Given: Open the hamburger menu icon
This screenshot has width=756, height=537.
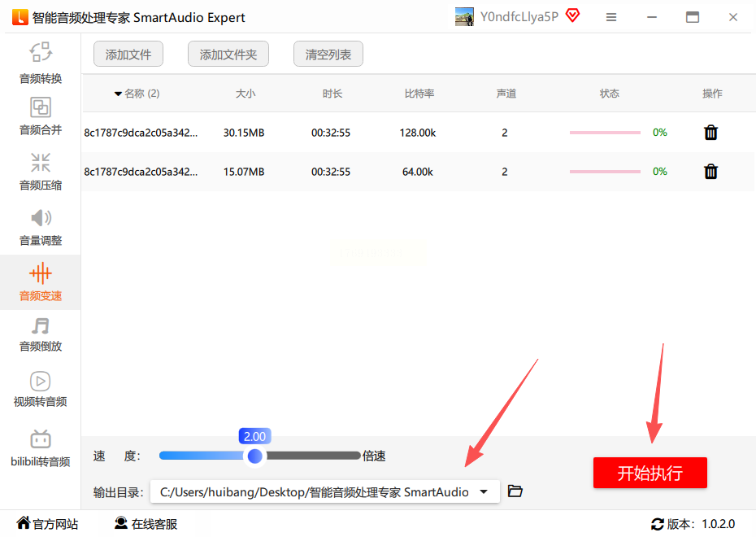Looking at the screenshot, I should (610, 17).
